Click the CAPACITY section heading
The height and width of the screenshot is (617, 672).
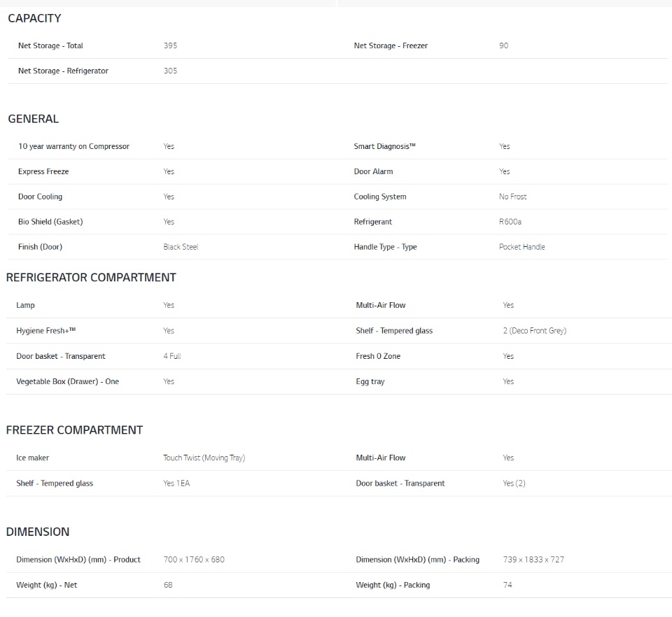tap(34, 18)
